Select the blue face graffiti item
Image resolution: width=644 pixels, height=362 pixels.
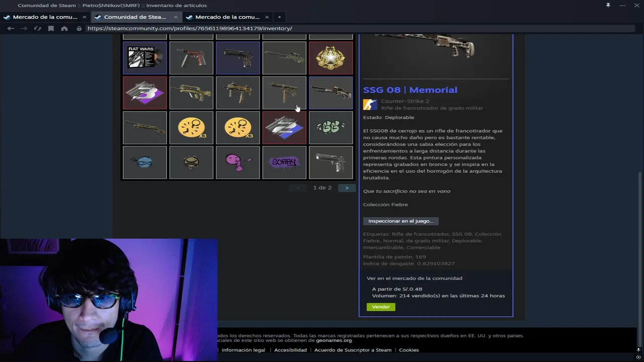click(x=145, y=162)
